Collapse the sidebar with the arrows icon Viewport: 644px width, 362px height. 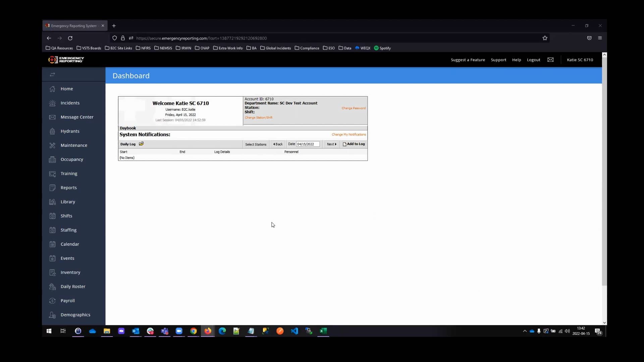point(53,74)
